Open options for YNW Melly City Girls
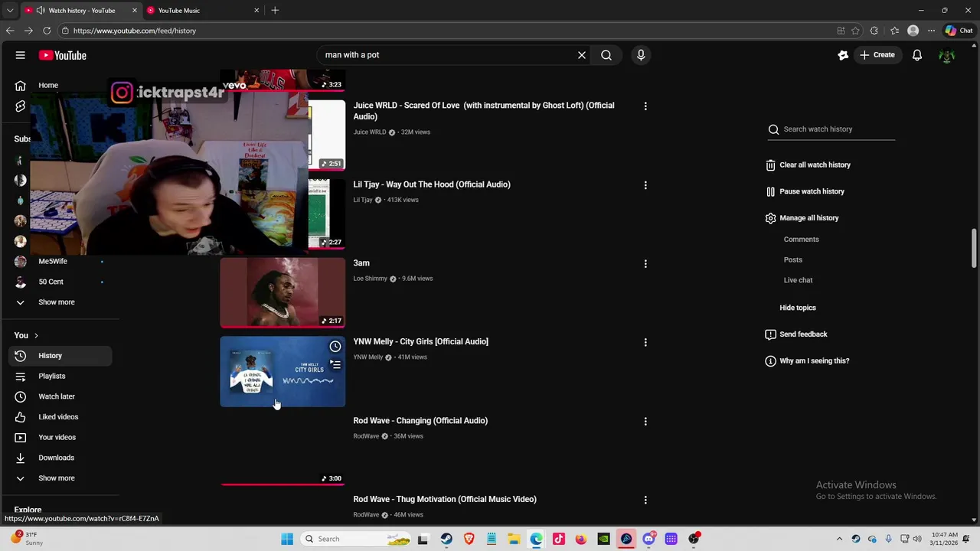 [x=645, y=343]
